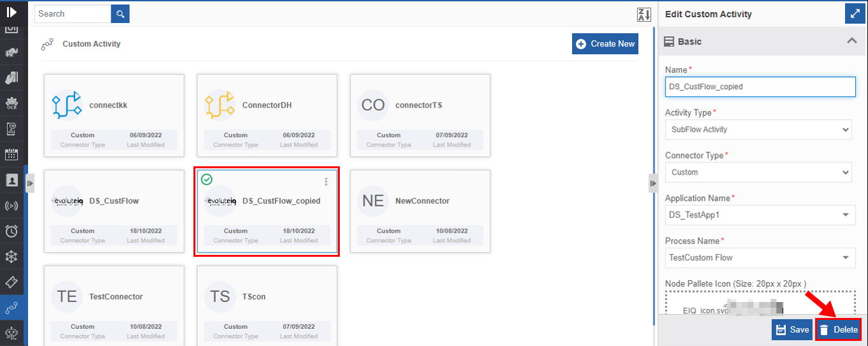868x346 pixels.
Task: Focus the Search input field
Action: point(73,13)
